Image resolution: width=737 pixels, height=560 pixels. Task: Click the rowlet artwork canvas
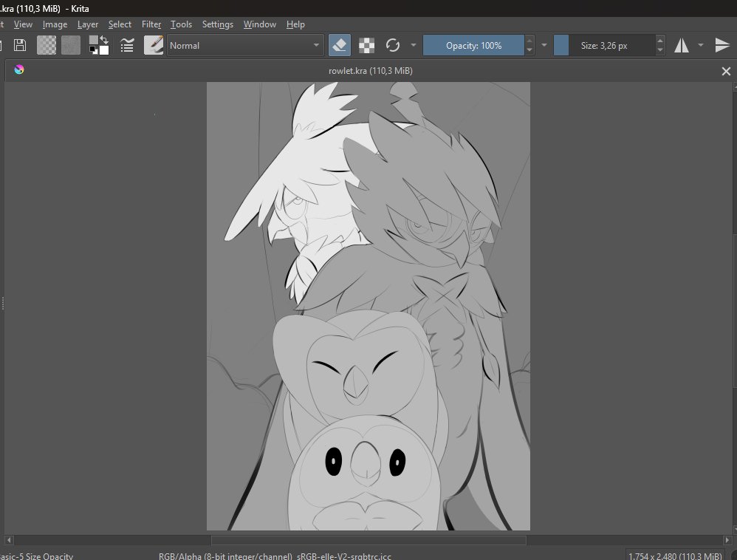pos(368,306)
